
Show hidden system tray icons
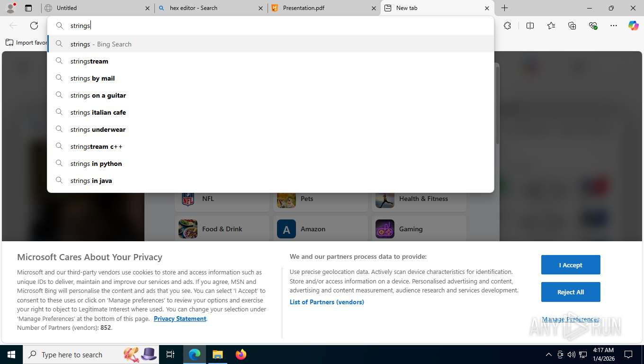[549, 355]
